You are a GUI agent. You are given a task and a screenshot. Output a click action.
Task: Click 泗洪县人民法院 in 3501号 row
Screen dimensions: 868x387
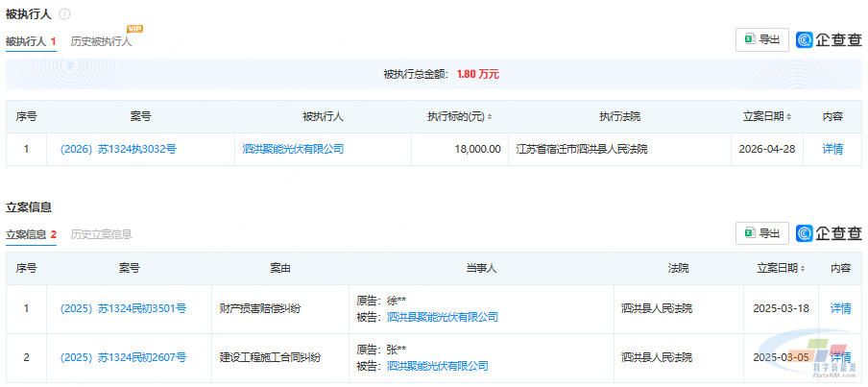point(657,309)
